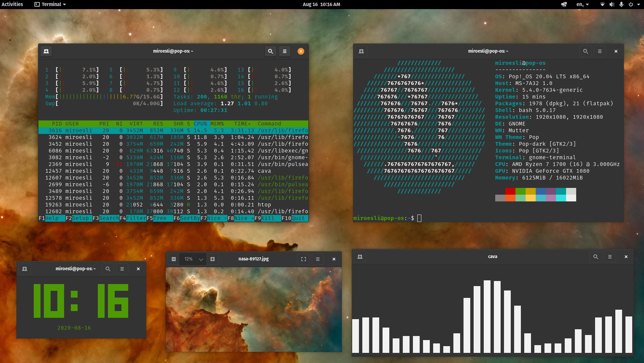644x363 pixels.
Task: Select process row PID 3616 in htop
Action: click(x=173, y=131)
